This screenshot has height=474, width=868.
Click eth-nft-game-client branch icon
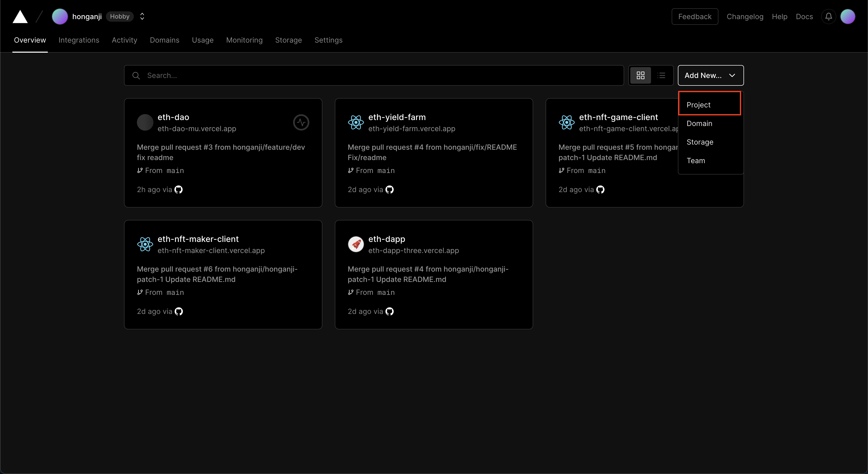(x=561, y=170)
